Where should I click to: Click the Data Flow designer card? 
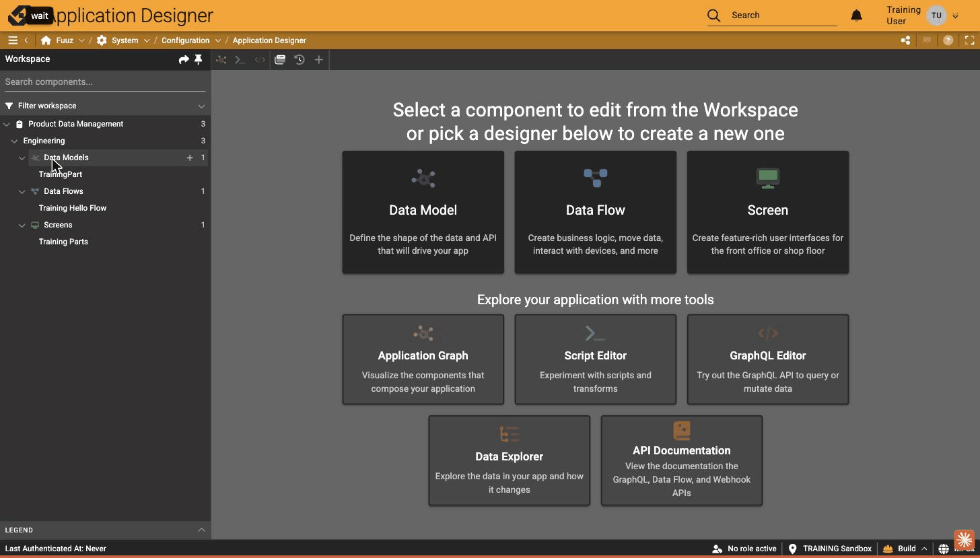click(x=596, y=212)
